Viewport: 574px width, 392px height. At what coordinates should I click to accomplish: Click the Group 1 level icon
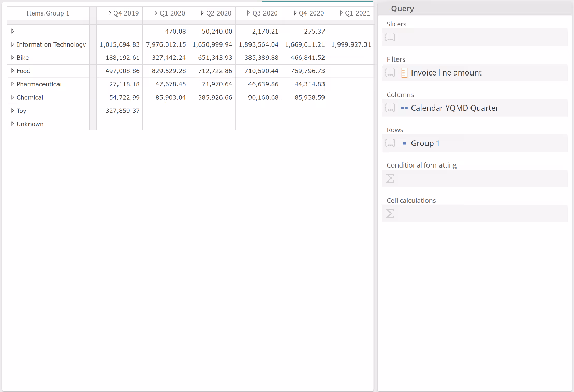coord(405,143)
